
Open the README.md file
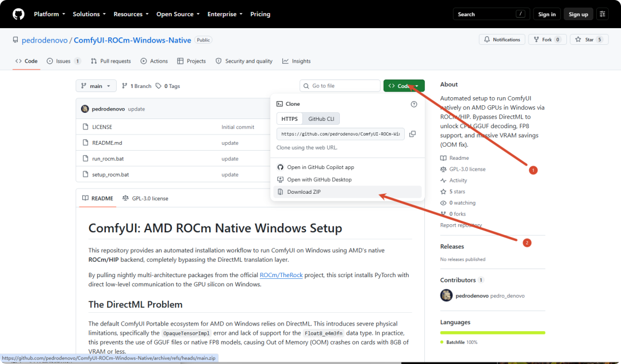[107, 143]
